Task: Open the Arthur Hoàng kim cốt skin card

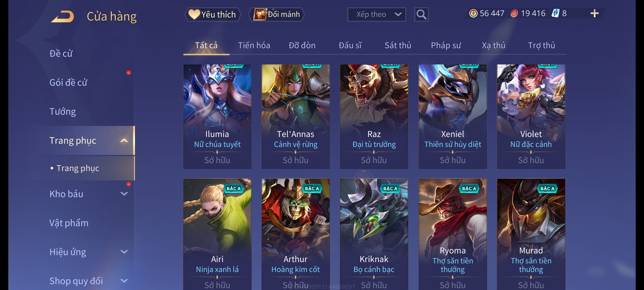Action: [x=296, y=234]
